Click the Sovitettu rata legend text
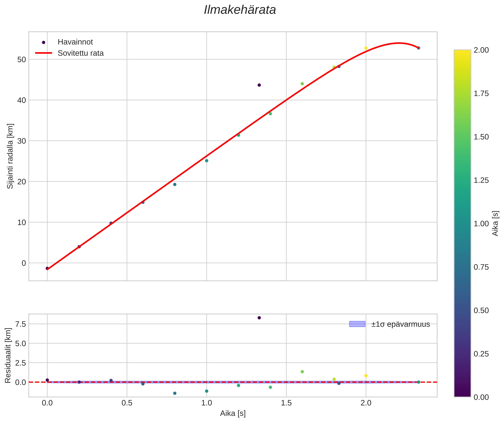The height and width of the screenshot is (422, 504). pyautogui.click(x=81, y=53)
